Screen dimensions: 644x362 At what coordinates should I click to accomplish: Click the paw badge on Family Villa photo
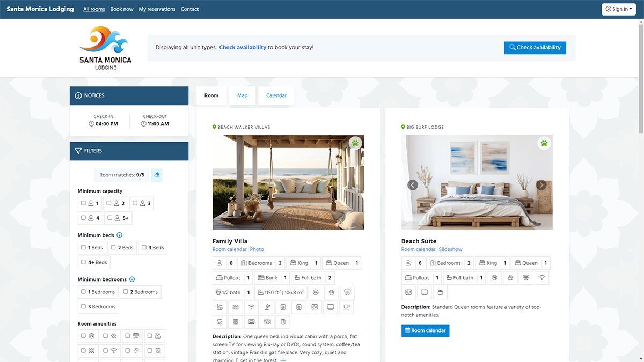pyautogui.click(x=355, y=143)
